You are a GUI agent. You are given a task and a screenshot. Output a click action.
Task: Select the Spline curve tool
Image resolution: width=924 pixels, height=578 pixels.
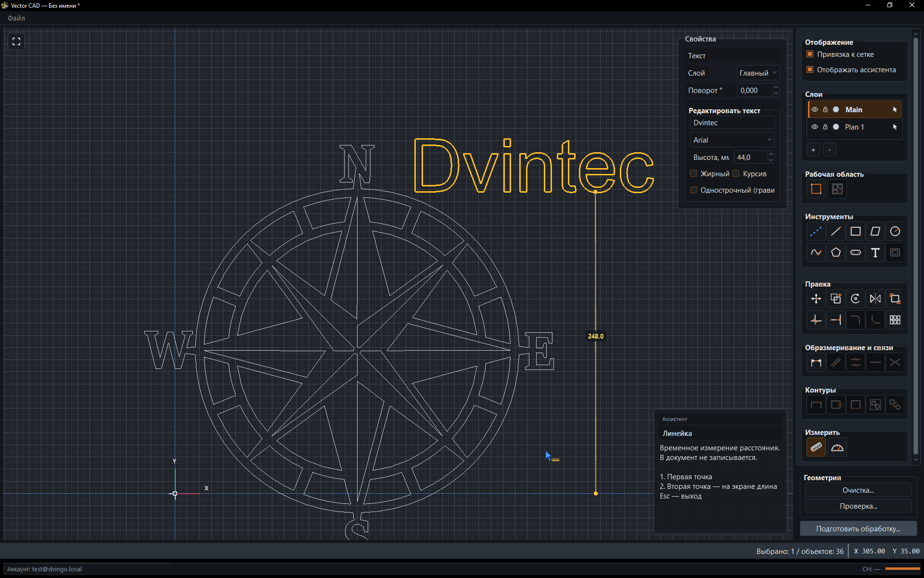tap(816, 252)
